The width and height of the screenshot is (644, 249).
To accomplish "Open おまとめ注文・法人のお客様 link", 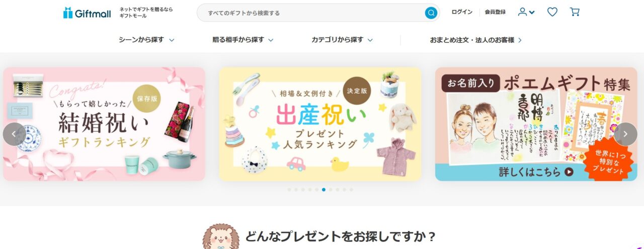I will 476,40.
